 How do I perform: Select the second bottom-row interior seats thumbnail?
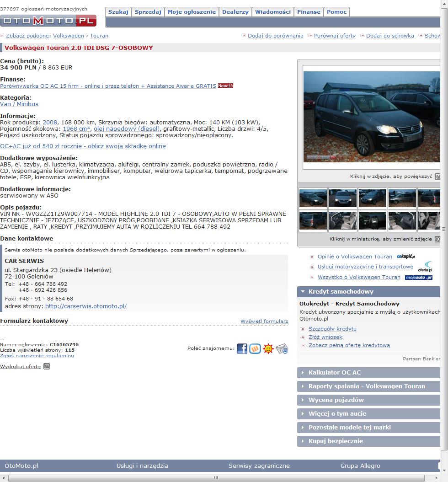(x=343, y=221)
